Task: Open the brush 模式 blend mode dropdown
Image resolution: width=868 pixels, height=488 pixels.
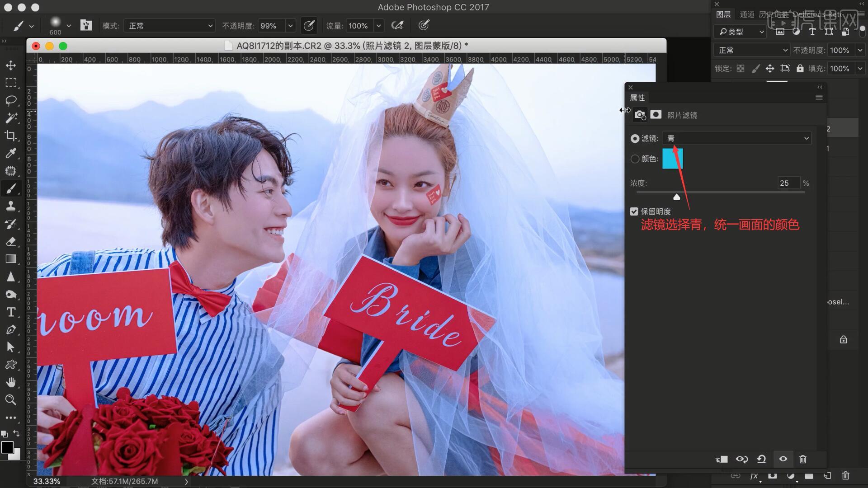Action: [170, 26]
